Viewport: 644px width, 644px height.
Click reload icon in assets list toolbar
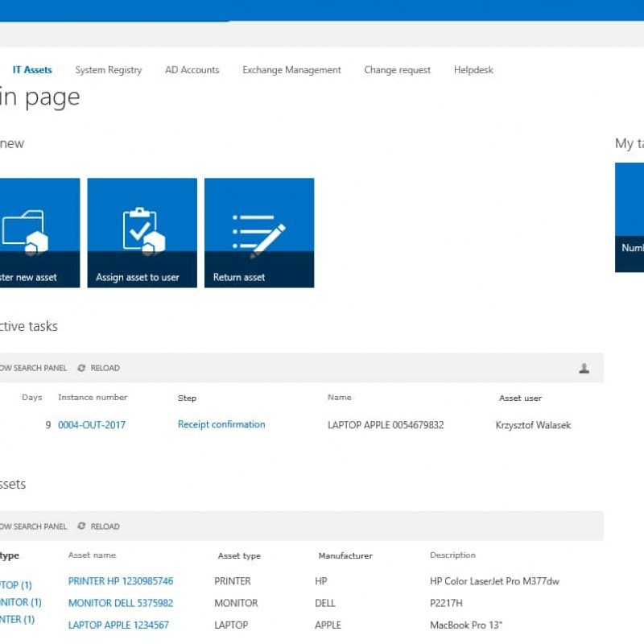81,526
